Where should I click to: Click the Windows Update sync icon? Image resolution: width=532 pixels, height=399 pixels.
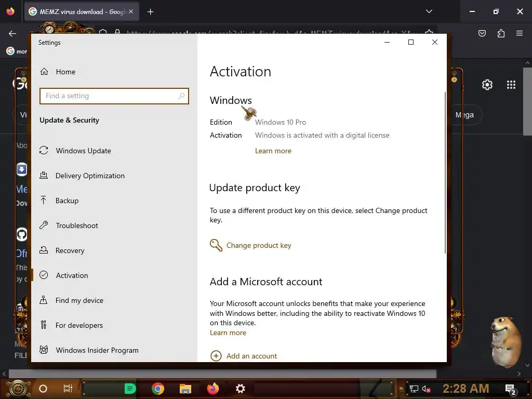(x=44, y=150)
